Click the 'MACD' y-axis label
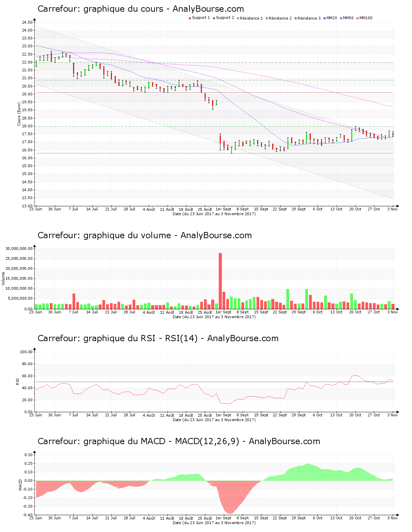Screen dimensions: 412x532 [x=20, y=485]
